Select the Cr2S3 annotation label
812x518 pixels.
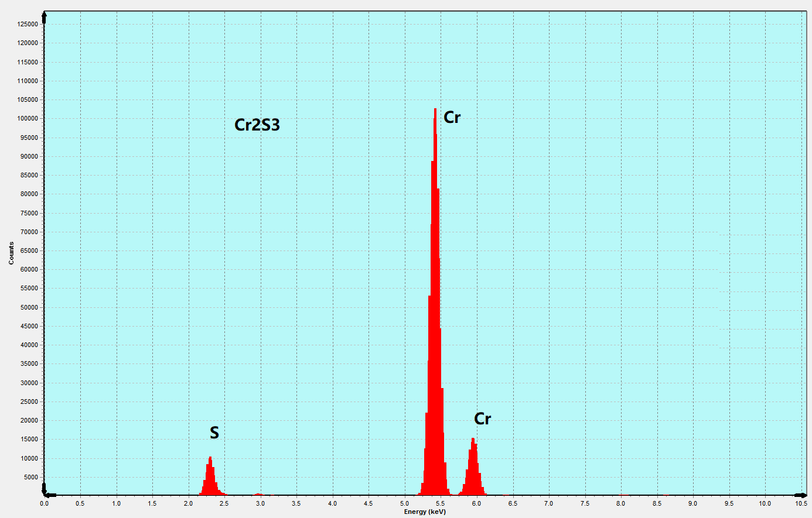257,125
